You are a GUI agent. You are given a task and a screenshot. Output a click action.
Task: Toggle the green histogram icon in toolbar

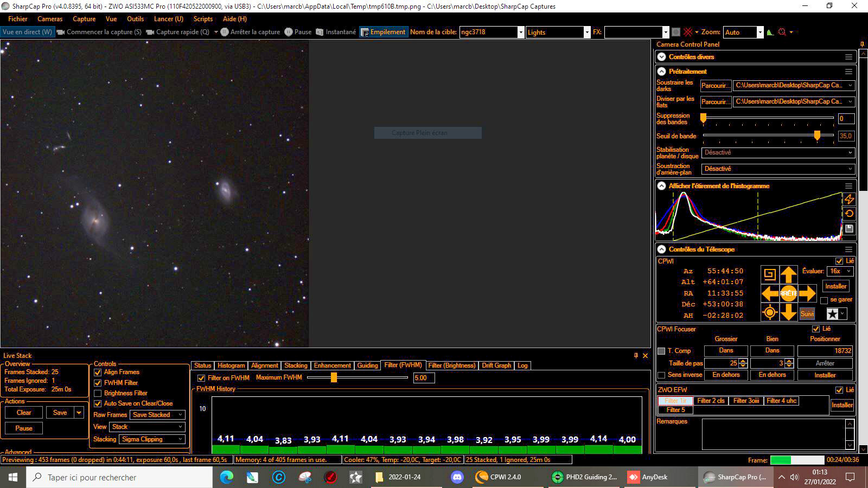tap(770, 32)
